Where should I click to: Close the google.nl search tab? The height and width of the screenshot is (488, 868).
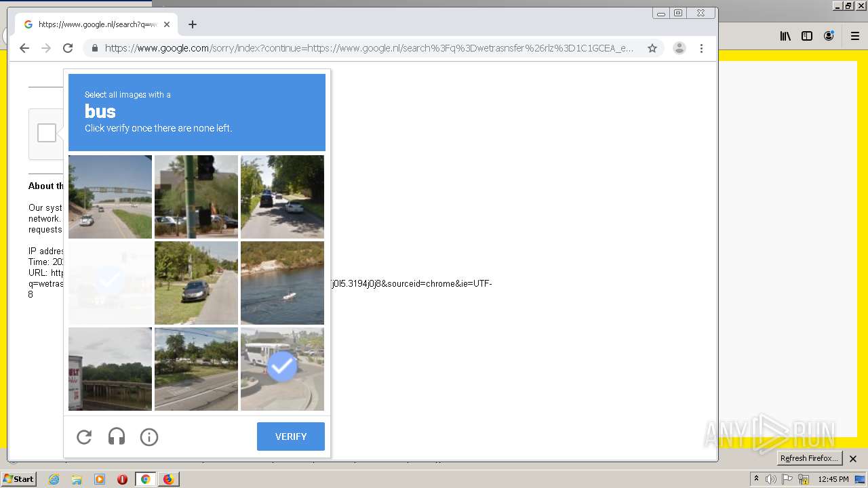(167, 24)
